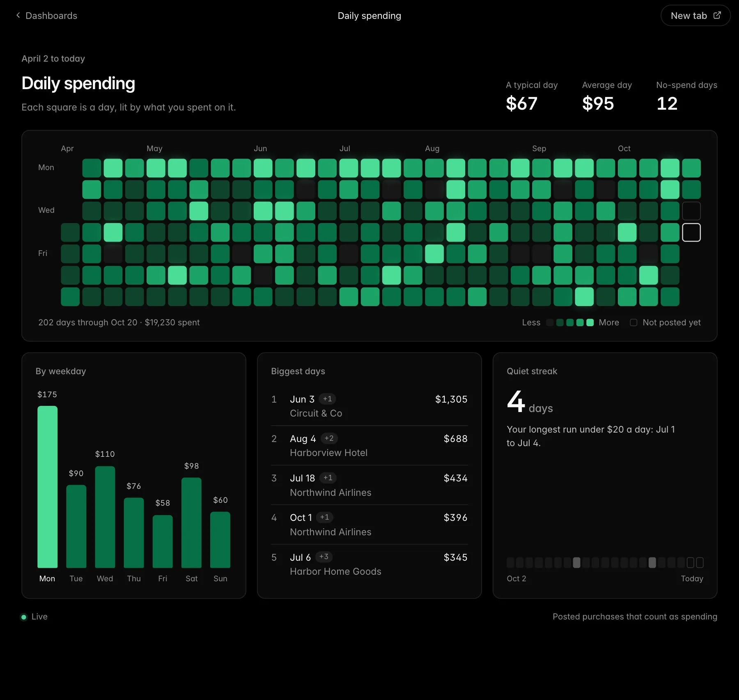Click the external-link icon in New tab

[x=717, y=15]
